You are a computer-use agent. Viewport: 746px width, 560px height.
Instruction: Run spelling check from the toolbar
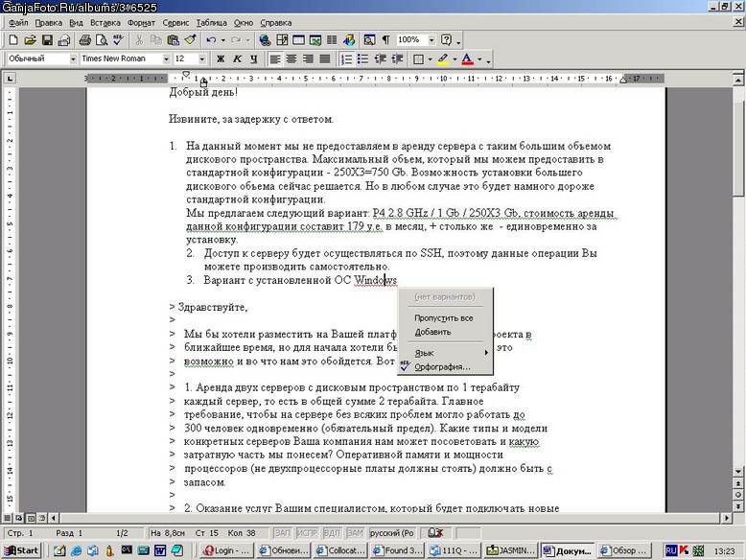pyautogui.click(x=118, y=40)
